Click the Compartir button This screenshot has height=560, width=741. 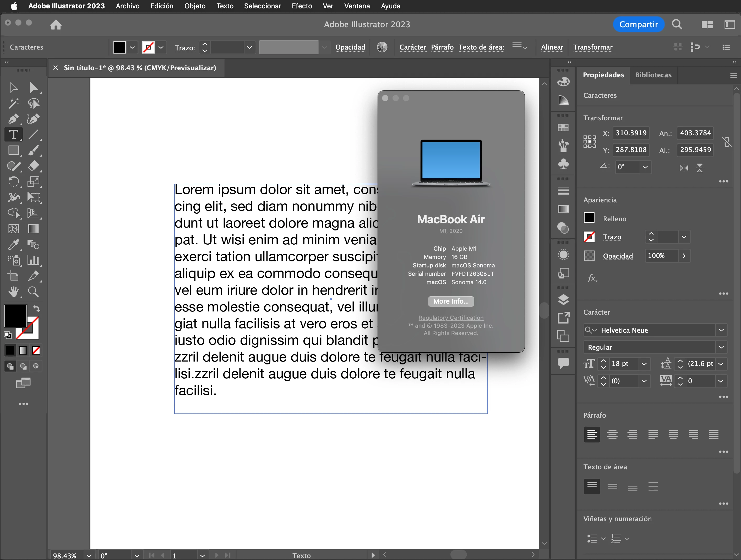638,24
